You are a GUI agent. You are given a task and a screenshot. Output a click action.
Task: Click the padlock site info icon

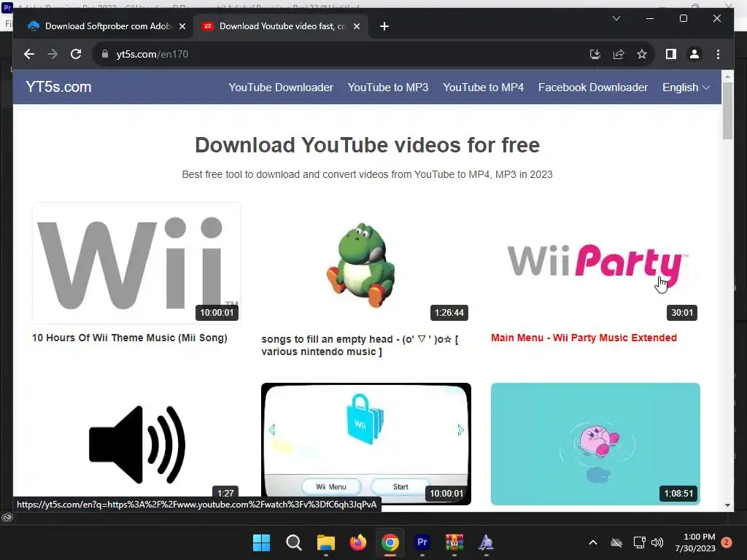(105, 54)
